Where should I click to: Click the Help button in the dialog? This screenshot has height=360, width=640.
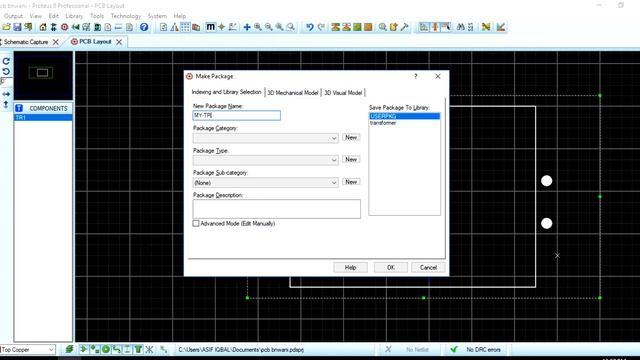point(350,267)
